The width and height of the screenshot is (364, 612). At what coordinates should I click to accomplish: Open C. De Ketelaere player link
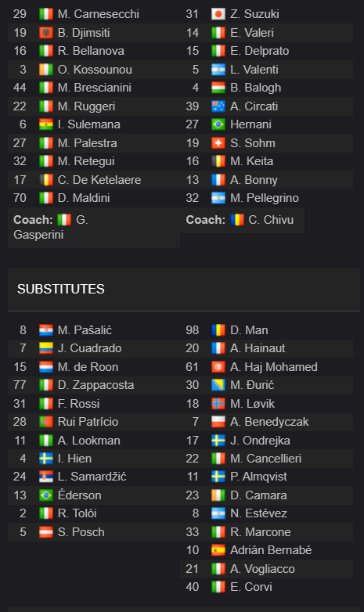point(99,179)
